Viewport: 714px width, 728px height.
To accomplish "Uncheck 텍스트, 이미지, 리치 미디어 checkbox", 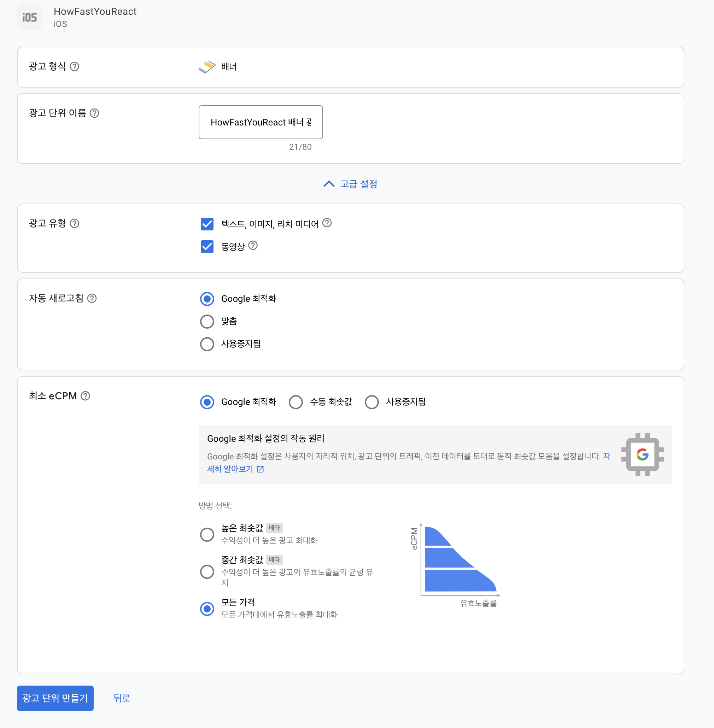I will tap(207, 224).
